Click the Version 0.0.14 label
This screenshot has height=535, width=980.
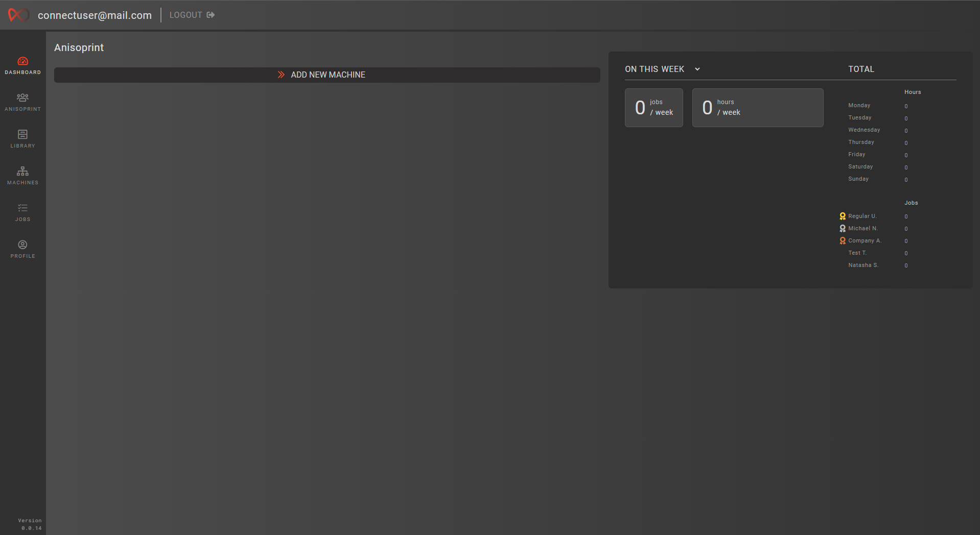30,524
